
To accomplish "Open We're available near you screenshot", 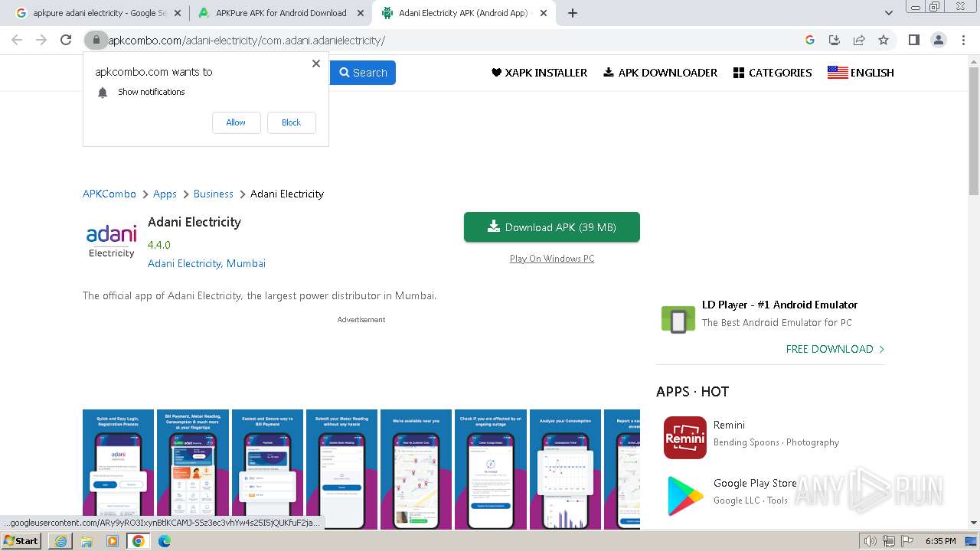I will tap(416, 469).
